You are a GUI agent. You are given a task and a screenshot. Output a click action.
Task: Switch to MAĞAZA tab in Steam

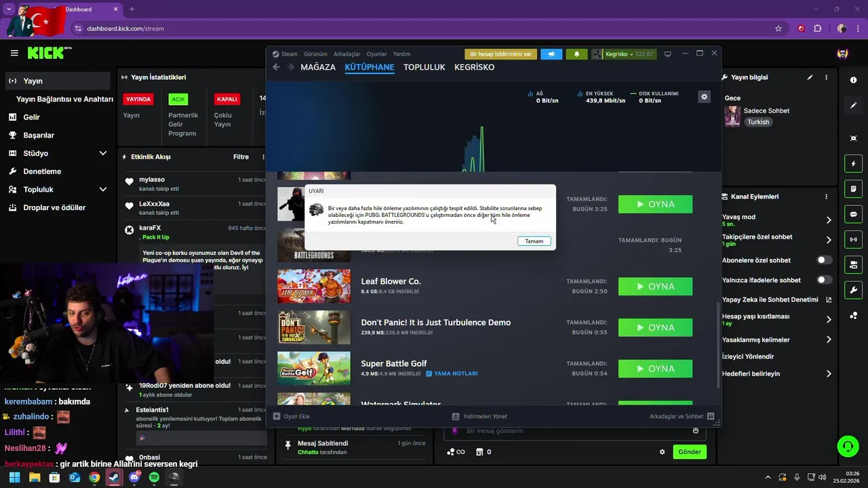(x=318, y=67)
